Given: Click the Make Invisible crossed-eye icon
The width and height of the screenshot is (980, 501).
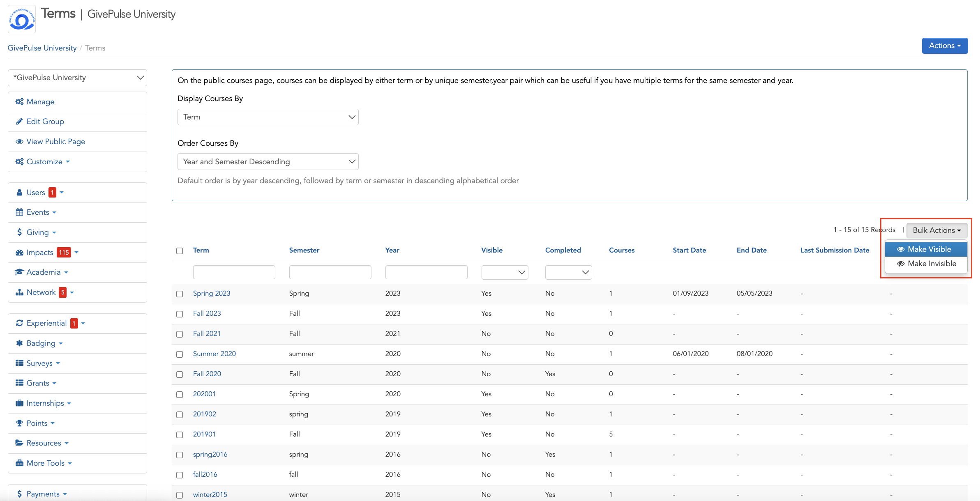Looking at the screenshot, I should coord(901,264).
